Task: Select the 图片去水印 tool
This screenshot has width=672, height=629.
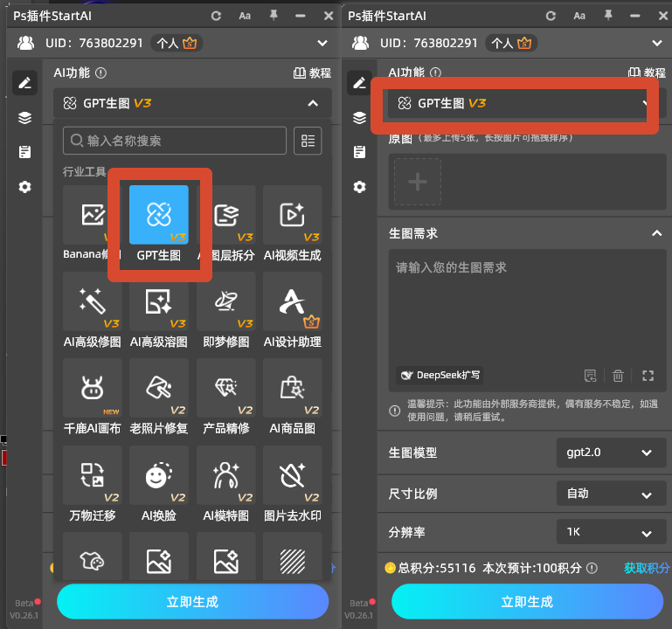Action: point(292,475)
